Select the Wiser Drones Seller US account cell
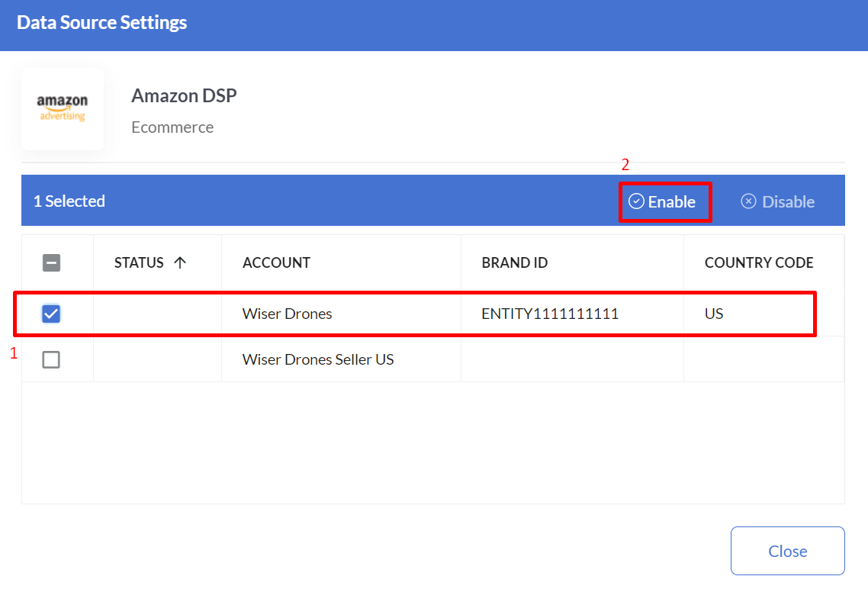The image size is (868, 589). click(x=318, y=359)
